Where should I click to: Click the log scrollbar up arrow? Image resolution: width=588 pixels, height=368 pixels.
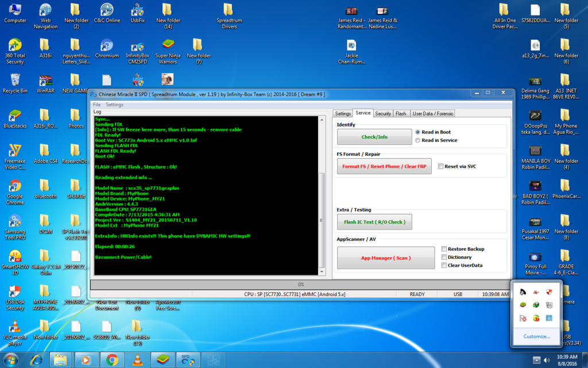[x=322, y=120]
